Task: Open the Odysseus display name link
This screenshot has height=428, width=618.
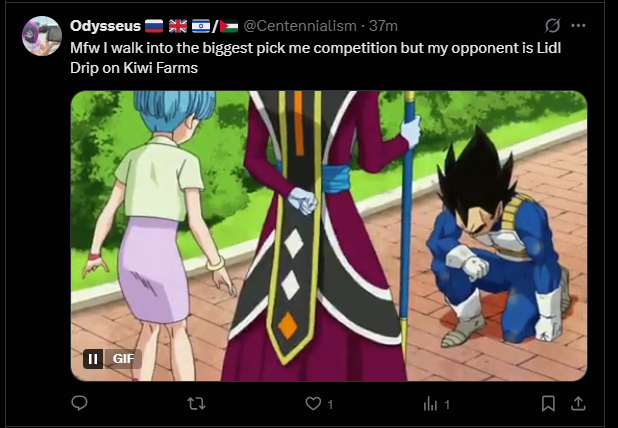Action: pyautogui.click(x=105, y=26)
